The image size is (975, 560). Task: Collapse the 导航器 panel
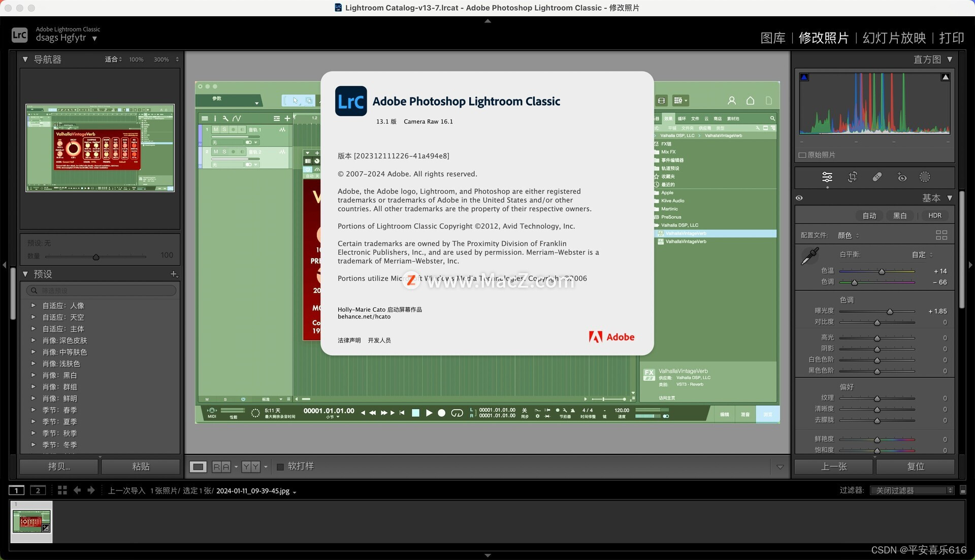(x=25, y=59)
